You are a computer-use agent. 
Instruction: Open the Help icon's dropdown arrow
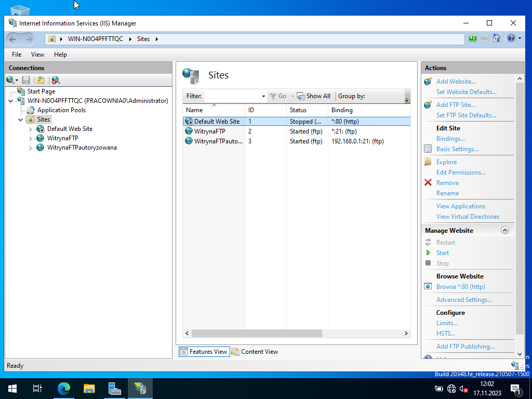coord(520,38)
